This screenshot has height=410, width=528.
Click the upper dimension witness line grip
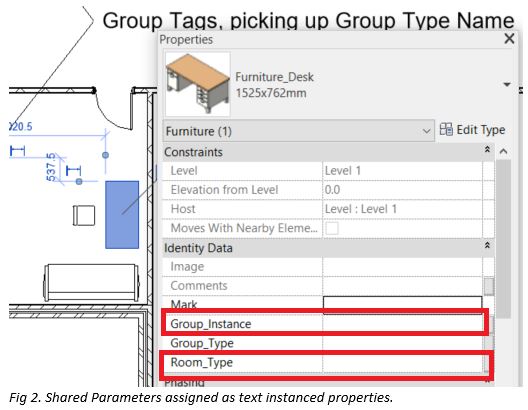pos(105,155)
